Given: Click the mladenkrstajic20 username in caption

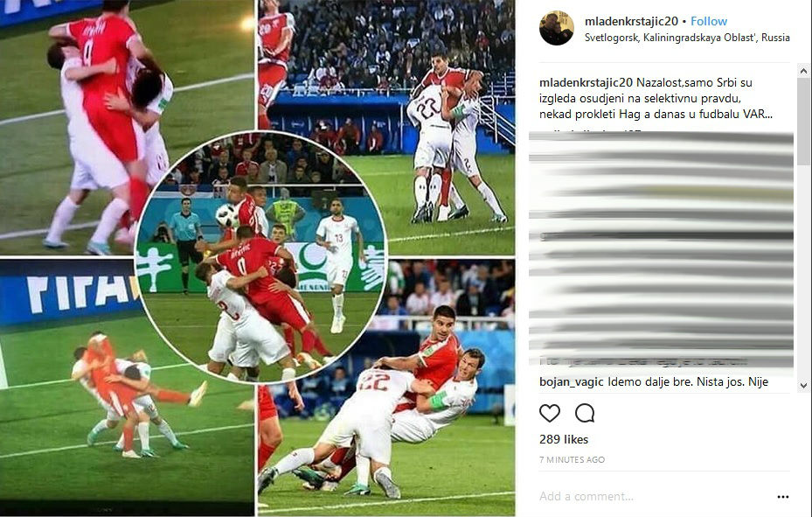Looking at the screenshot, I should [586, 82].
